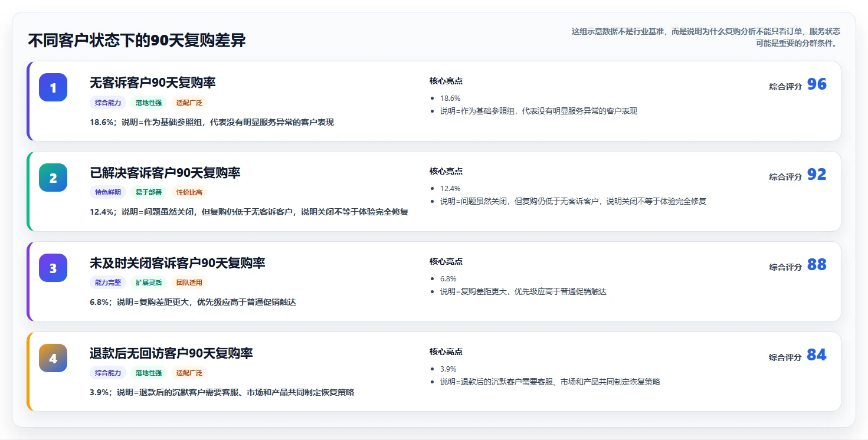Click the 综合能力 tag in the 无客诉客户 card
This screenshot has width=868, height=440.
tap(108, 103)
